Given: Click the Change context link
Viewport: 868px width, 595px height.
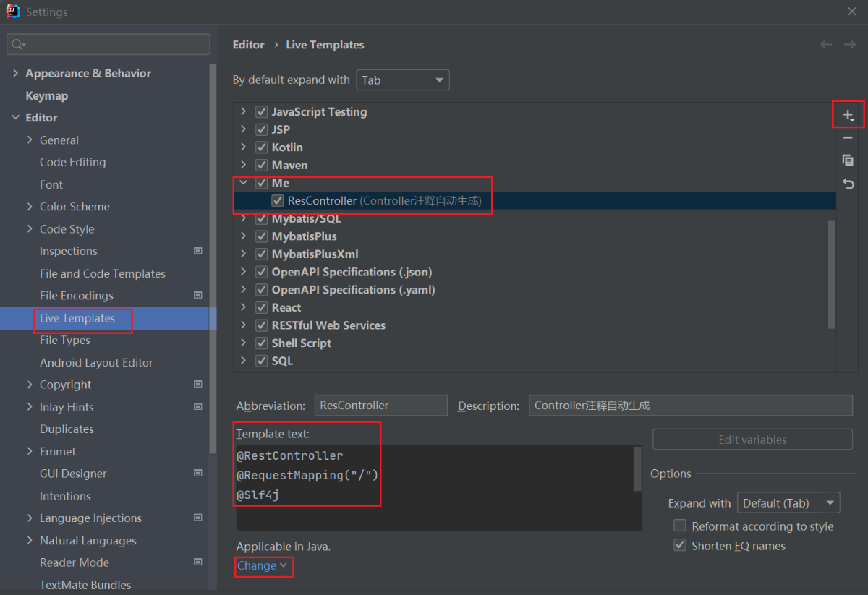Looking at the screenshot, I should pyautogui.click(x=262, y=566).
